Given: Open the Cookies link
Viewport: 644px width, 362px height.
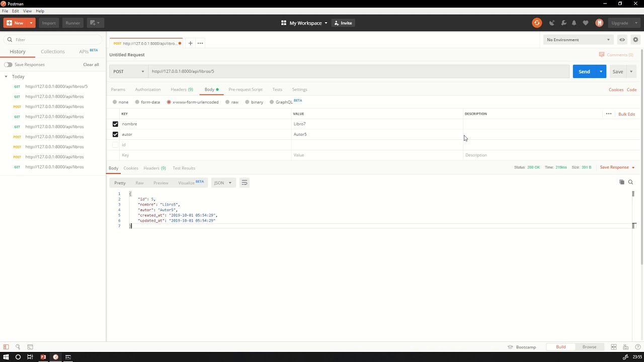Looking at the screenshot, I should click(x=616, y=89).
